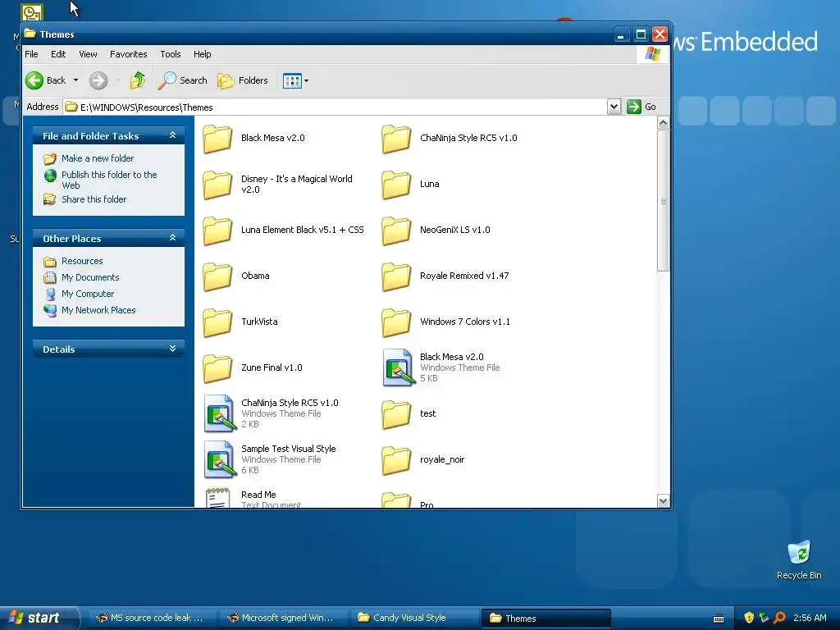The width and height of the screenshot is (840, 630).
Task: Select the Zune Final v1.0 folder
Action: pyautogui.click(x=217, y=368)
